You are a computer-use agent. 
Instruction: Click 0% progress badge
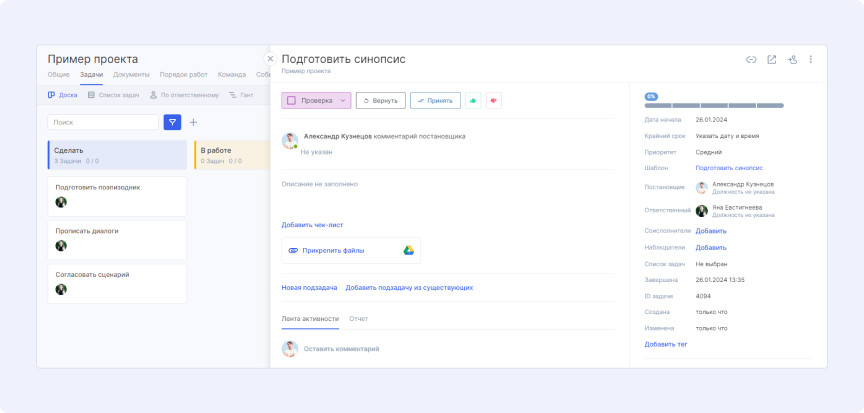[651, 96]
